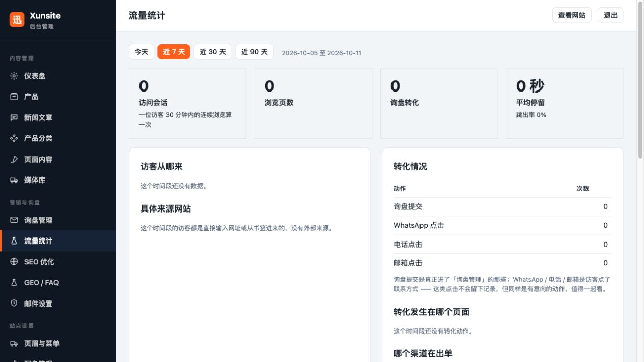Click the 媒体库 truck icon
Screen dimensions: 644x362
[x=14, y=180]
